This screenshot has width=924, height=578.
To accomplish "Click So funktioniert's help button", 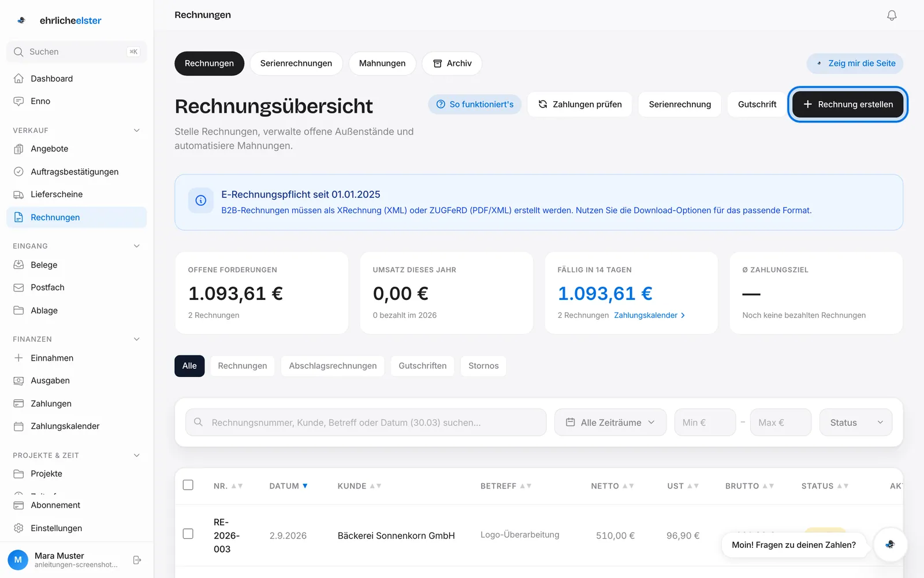I will tap(475, 105).
